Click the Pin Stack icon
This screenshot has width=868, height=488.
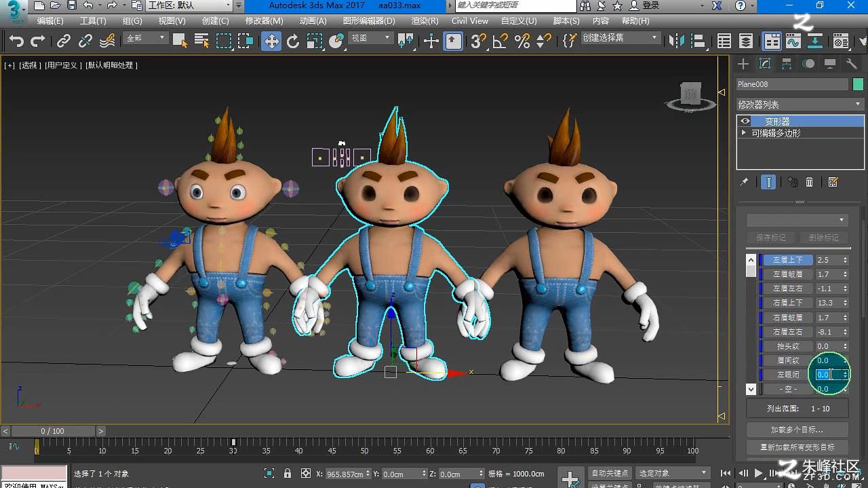point(744,182)
